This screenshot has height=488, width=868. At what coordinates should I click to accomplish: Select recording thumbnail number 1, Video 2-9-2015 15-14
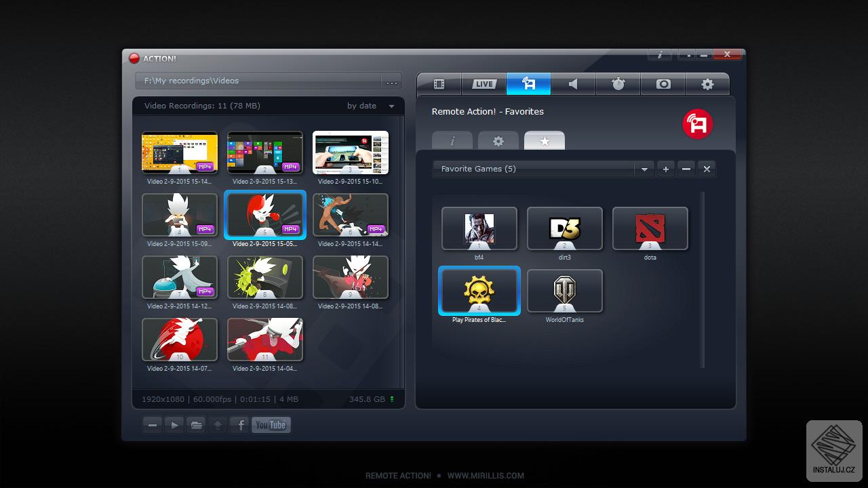click(180, 152)
